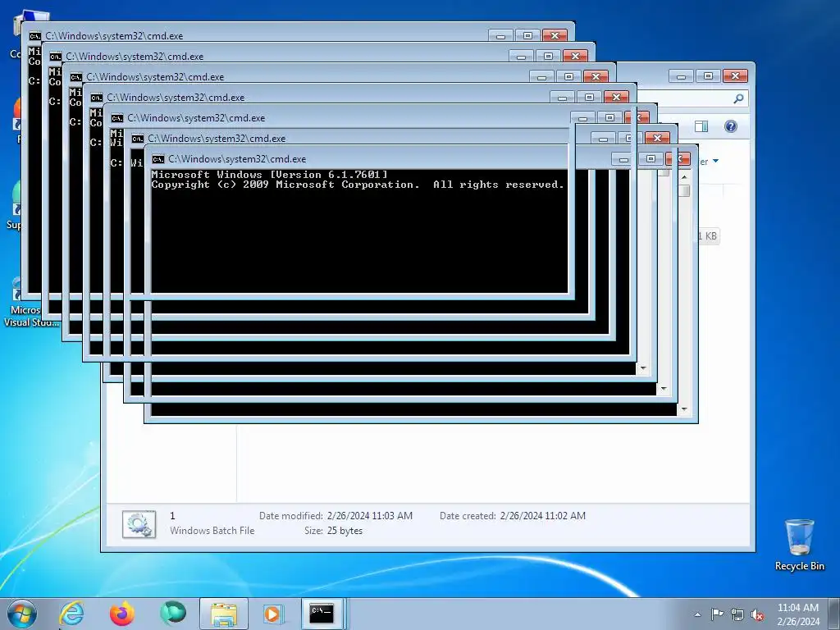Maximize the Explorer window

pos(708,76)
